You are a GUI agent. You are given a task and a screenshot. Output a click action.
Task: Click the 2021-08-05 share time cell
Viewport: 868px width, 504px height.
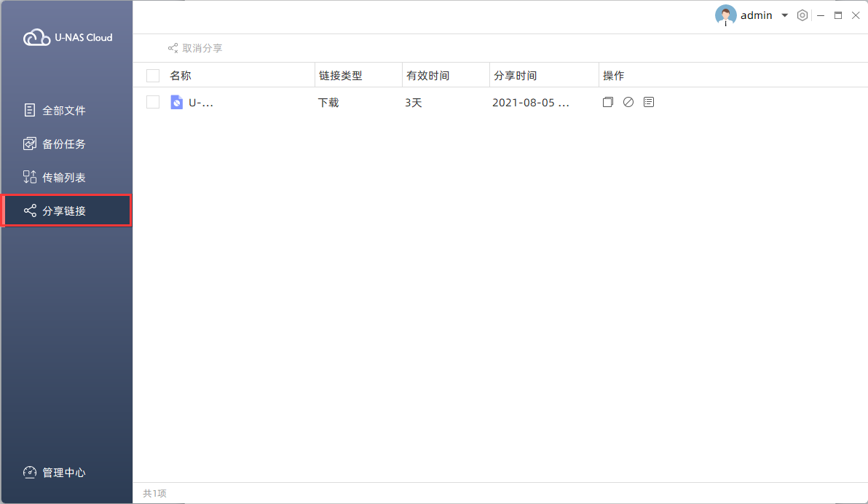coord(531,103)
